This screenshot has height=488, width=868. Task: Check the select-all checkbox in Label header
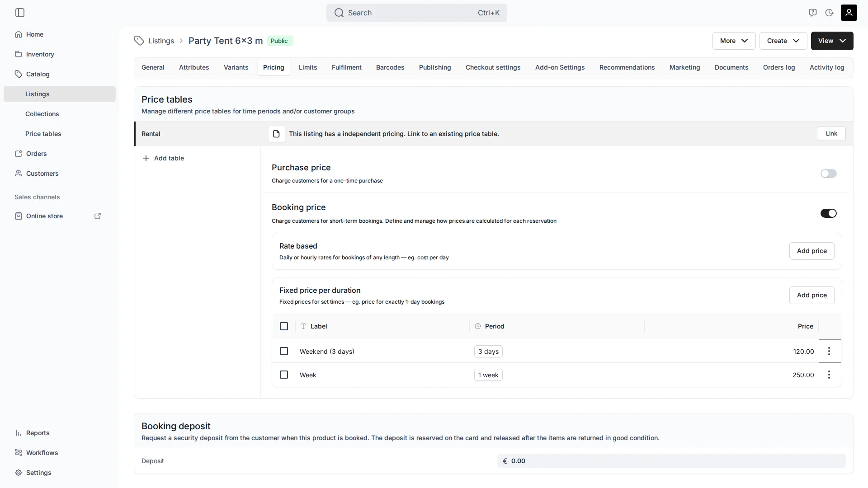coord(284,326)
